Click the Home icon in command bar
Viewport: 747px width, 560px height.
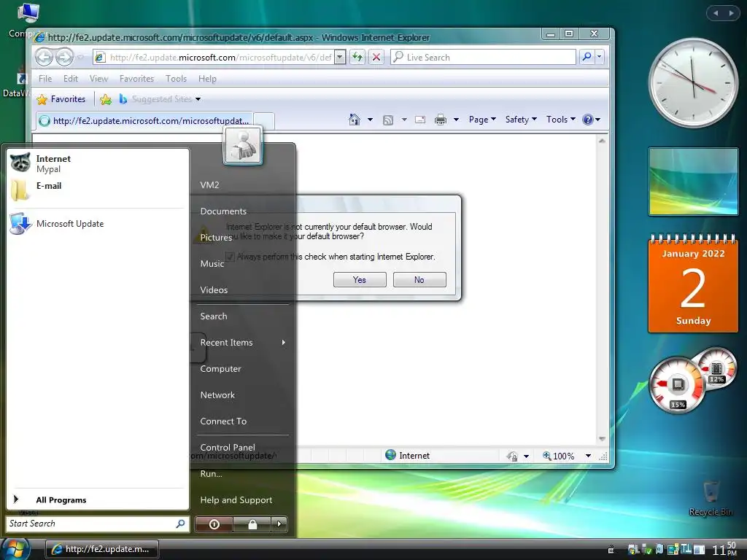coord(354,120)
